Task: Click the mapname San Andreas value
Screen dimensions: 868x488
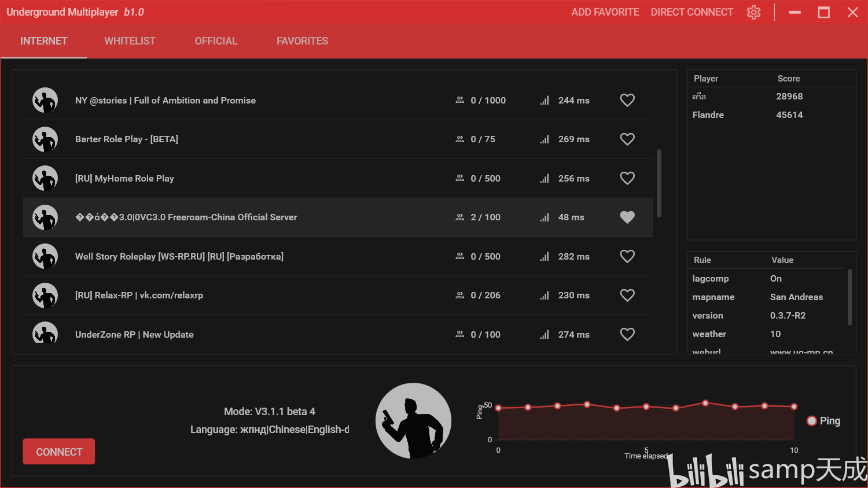Action: point(796,297)
